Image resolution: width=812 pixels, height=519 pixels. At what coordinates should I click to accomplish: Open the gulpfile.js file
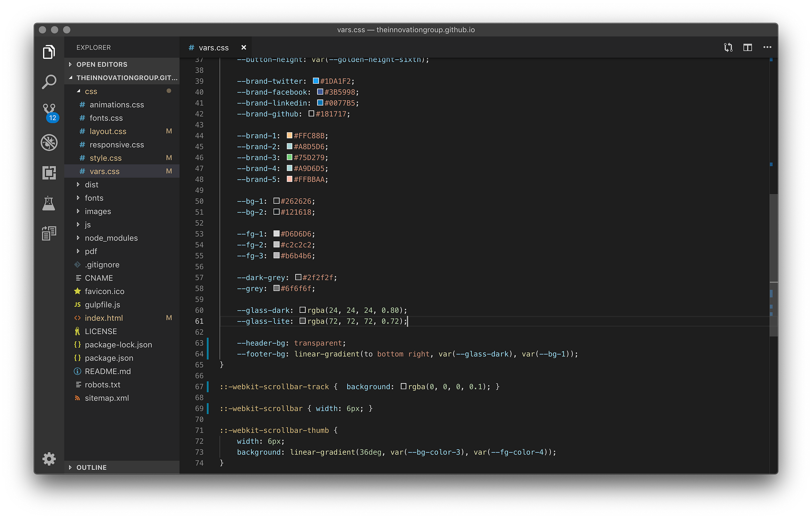(x=102, y=305)
